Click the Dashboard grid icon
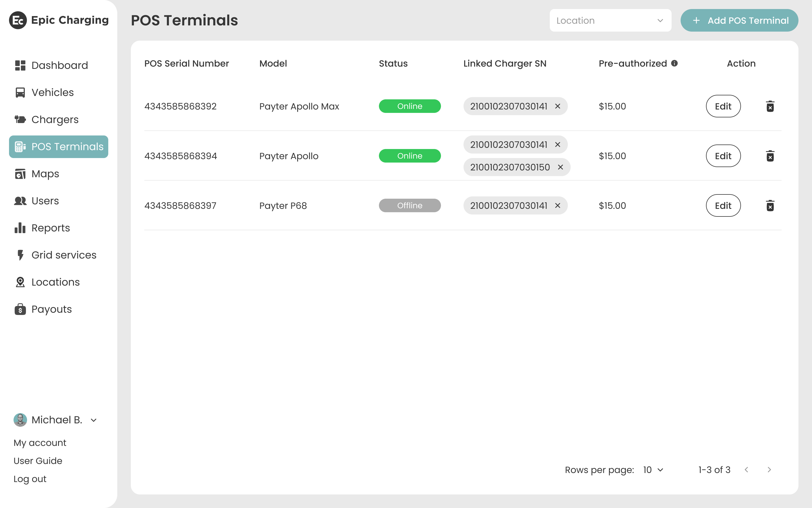Viewport: 812px width, 508px height. (20, 65)
